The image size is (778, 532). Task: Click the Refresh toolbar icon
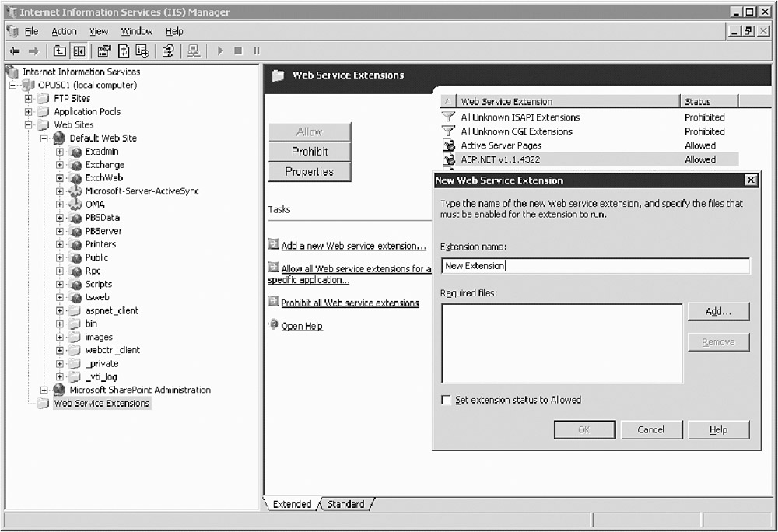(x=124, y=51)
